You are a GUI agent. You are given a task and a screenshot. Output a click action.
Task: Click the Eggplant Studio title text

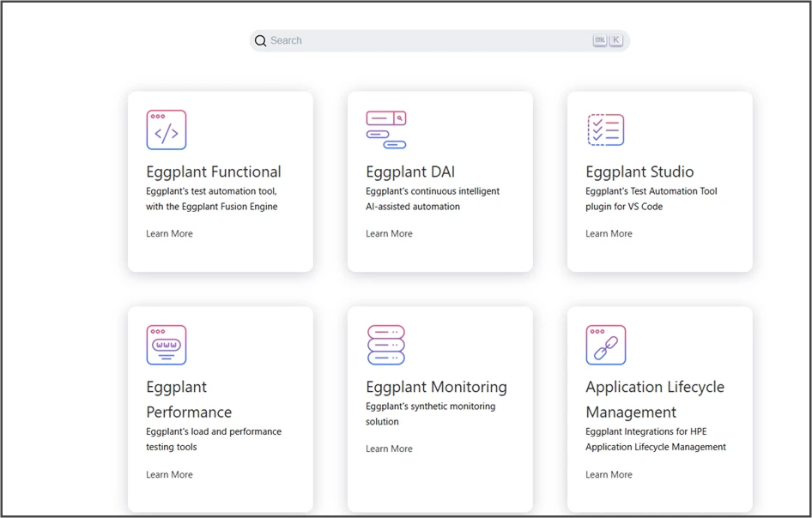(x=639, y=172)
